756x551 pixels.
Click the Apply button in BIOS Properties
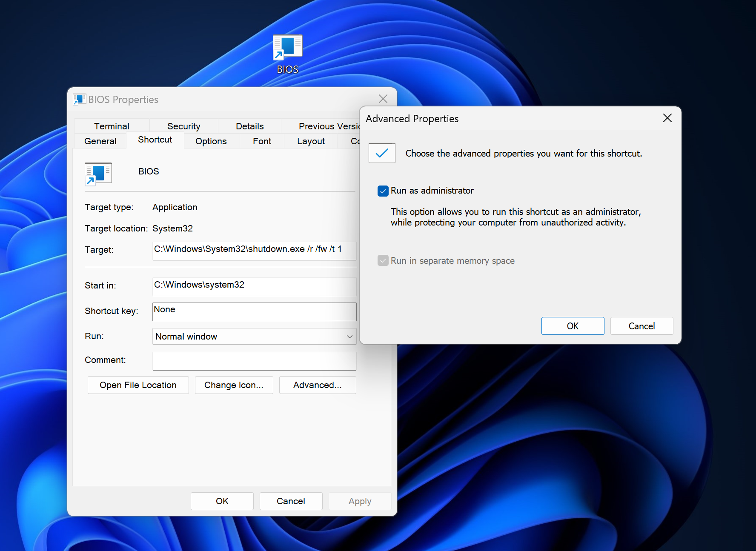pos(360,501)
